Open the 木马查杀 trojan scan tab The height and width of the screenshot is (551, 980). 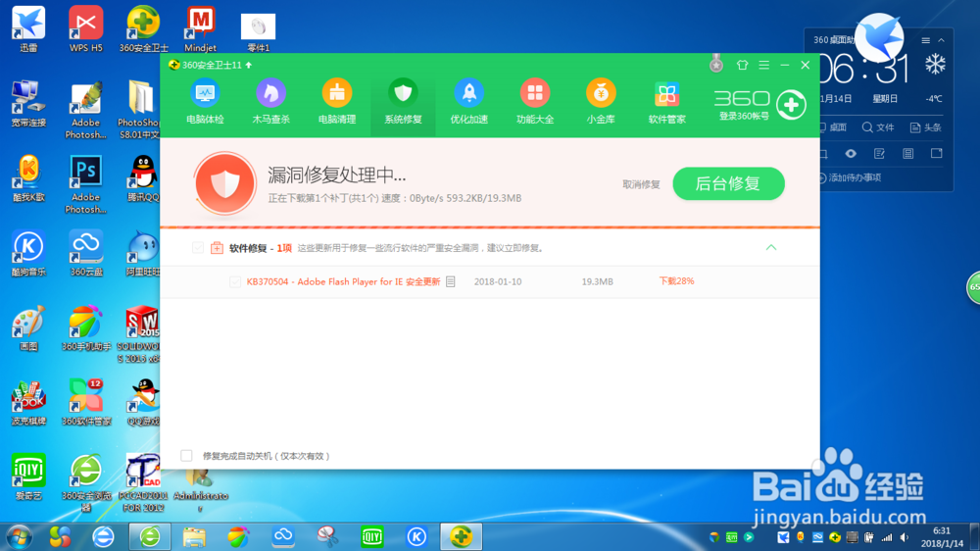click(270, 102)
